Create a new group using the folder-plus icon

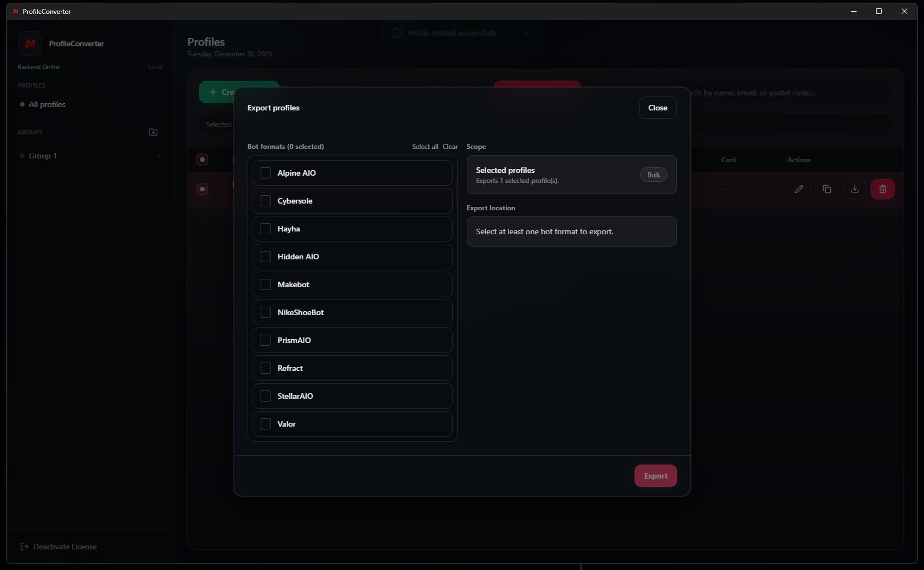[153, 132]
